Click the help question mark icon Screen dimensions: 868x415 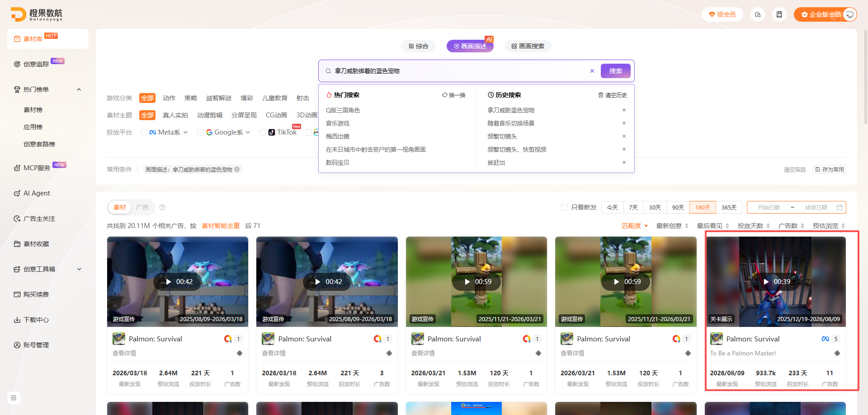click(x=162, y=207)
